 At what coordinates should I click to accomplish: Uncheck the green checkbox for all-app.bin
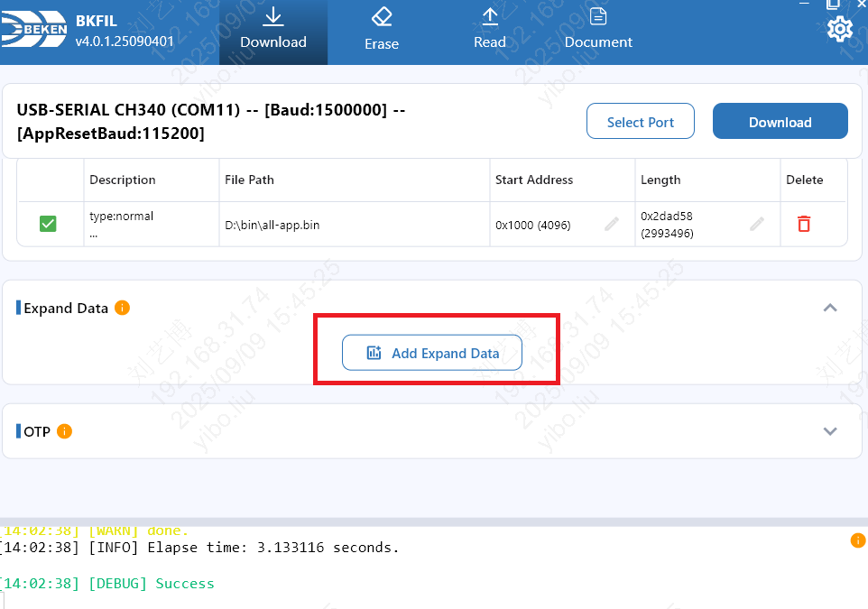click(x=49, y=224)
